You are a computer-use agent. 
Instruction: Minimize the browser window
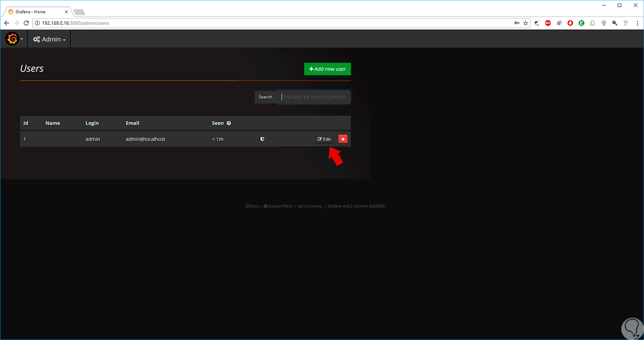point(605,5)
